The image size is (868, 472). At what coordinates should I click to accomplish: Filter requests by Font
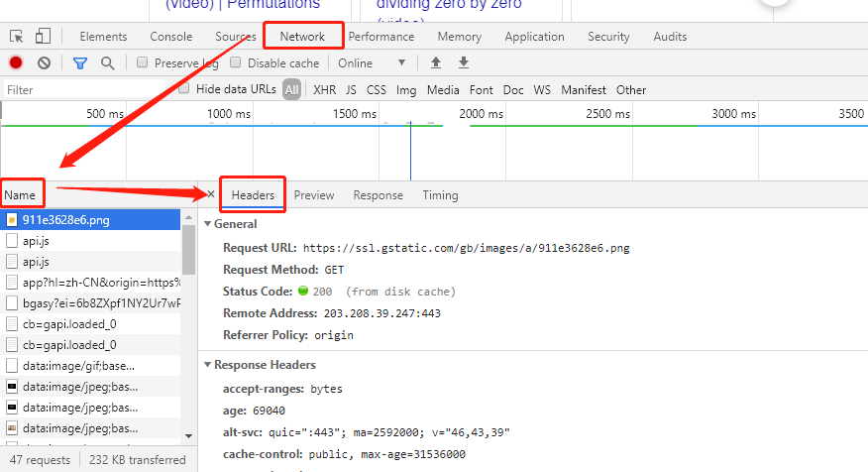[481, 90]
